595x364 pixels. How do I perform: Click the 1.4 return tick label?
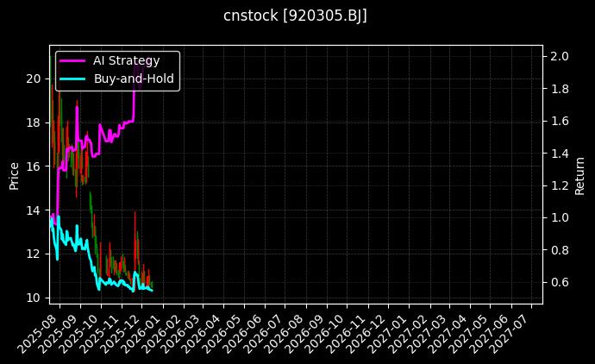(560, 154)
